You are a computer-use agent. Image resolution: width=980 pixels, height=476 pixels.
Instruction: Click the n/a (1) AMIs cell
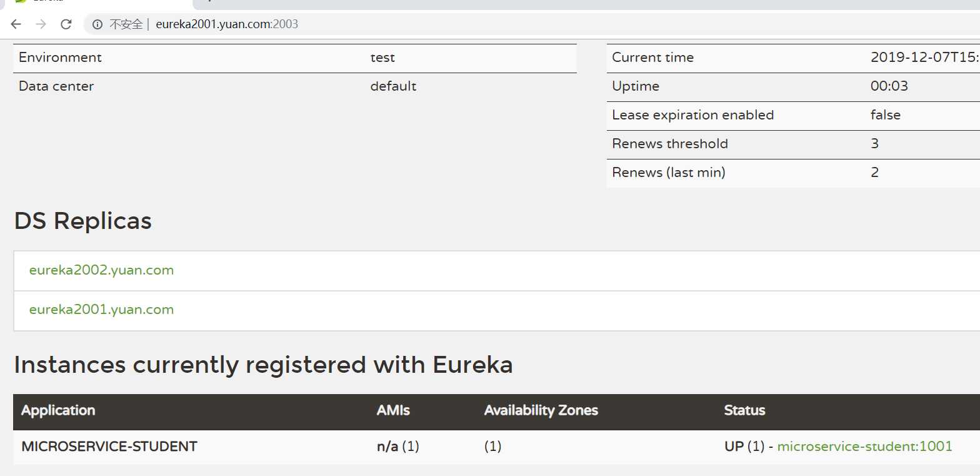coord(398,447)
